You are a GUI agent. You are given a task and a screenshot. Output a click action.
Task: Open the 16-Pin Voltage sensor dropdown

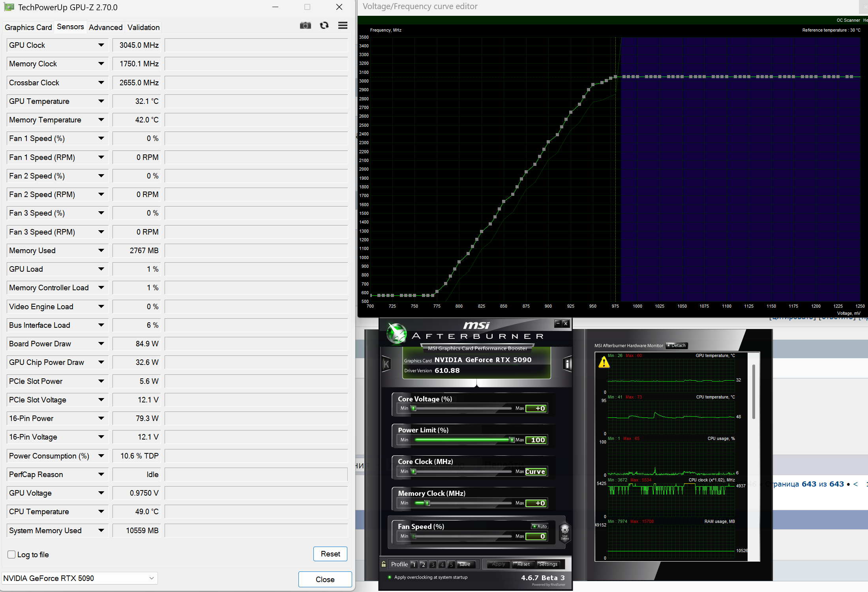pyautogui.click(x=101, y=437)
